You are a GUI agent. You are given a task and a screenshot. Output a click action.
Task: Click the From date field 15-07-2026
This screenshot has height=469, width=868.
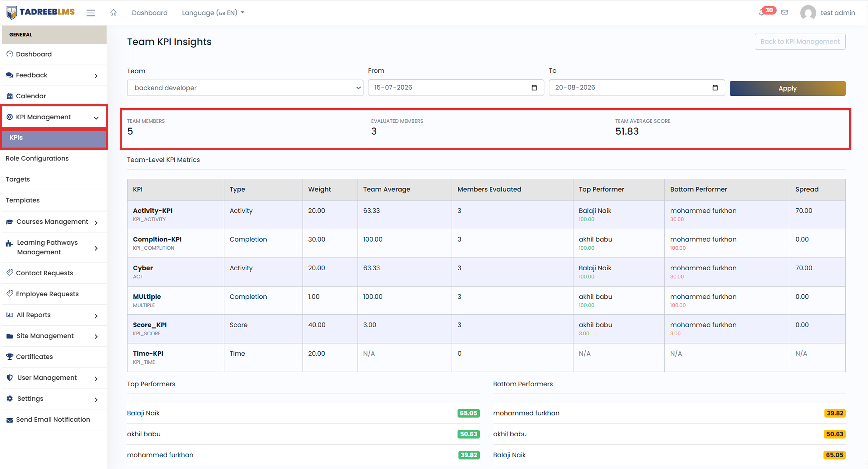456,88
